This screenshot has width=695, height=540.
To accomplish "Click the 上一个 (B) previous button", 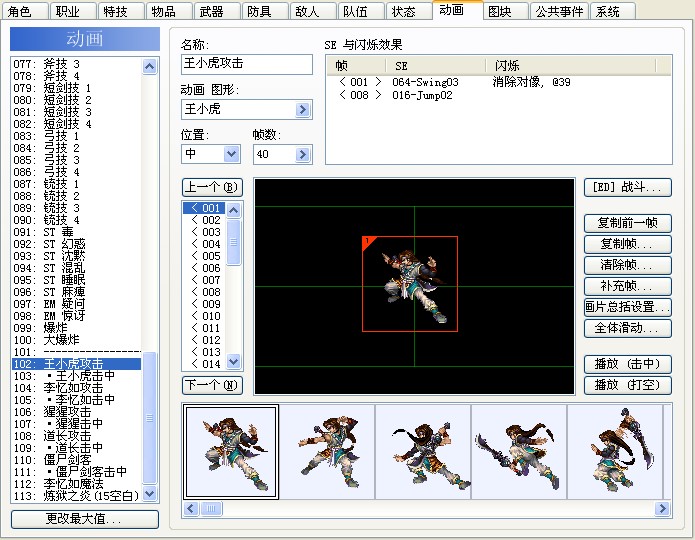I will [212, 187].
